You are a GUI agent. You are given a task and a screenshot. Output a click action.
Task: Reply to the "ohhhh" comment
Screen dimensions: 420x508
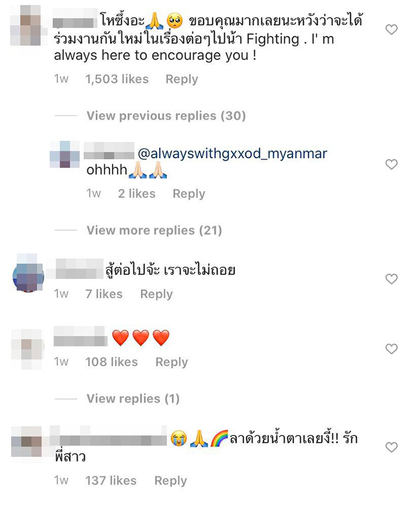pyautogui.click(x=189, y=194)
